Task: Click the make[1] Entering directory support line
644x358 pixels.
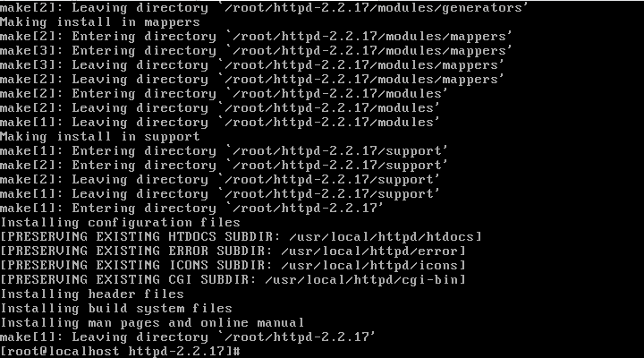Action: 224,151
